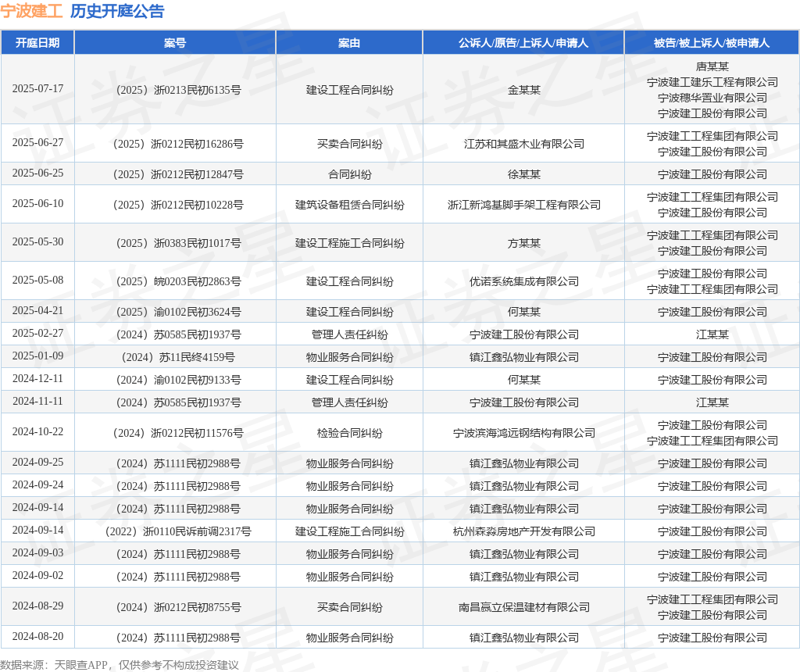The width and height of the screenshot is (800, 672).
Task: Click date cell 2024-11-11
Action: point(37,402)
